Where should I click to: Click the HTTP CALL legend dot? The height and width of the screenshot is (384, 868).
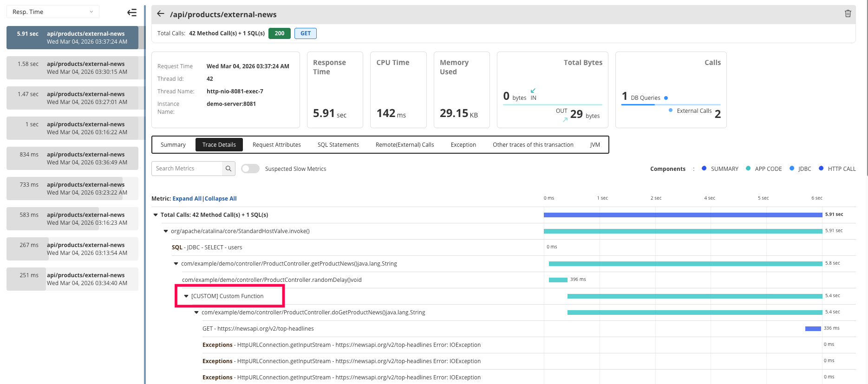point(821,169)
